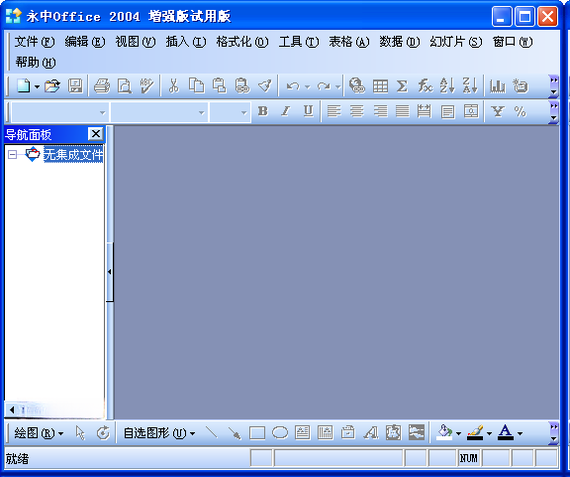This screenshot has width=570, height=477.
Task: Click the icon right of the chart icon
Action: click(x=520, y=86)
